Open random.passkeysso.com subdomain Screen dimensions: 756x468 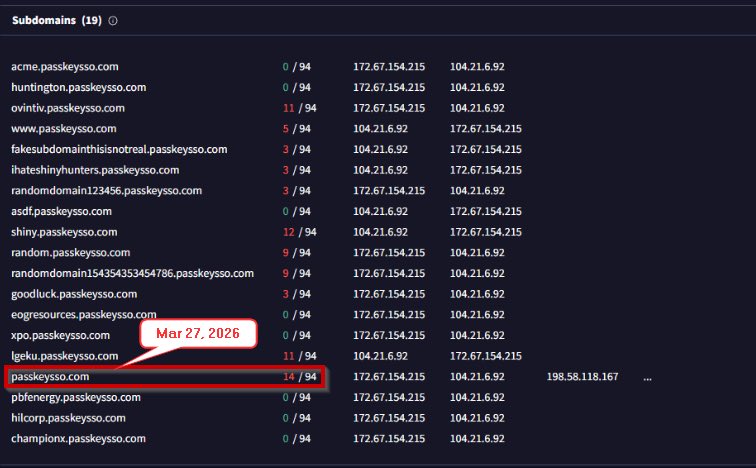click(x=70, y=253)
